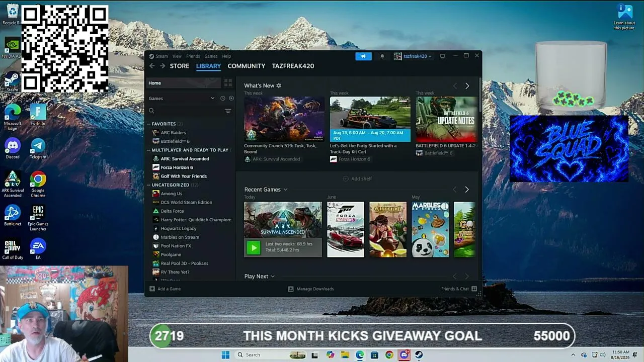The width and height of the screenshot is (644, 362).
Task: Go back using Steam's back arrow
Action: 152,66
